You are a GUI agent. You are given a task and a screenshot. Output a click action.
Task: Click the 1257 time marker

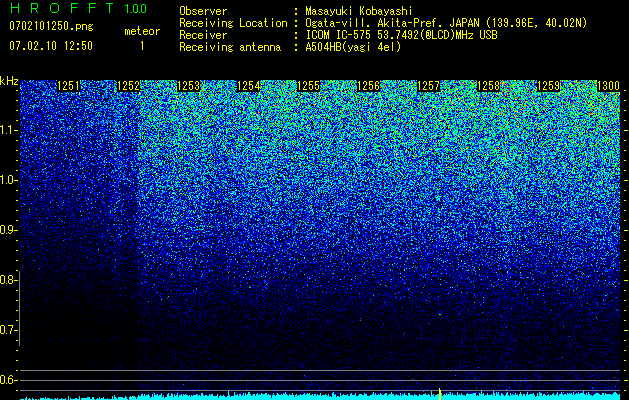point(429,86)
